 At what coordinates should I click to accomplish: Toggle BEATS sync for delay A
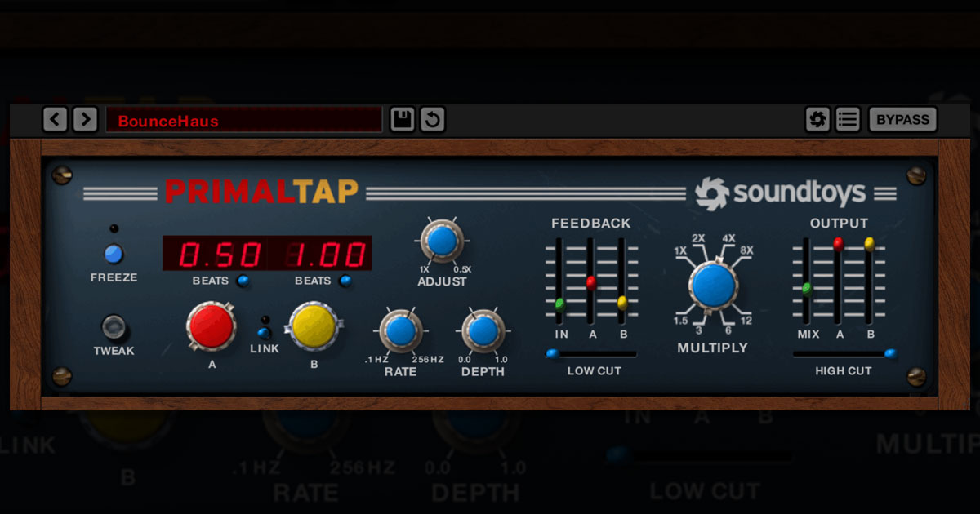tap(241, 281)
